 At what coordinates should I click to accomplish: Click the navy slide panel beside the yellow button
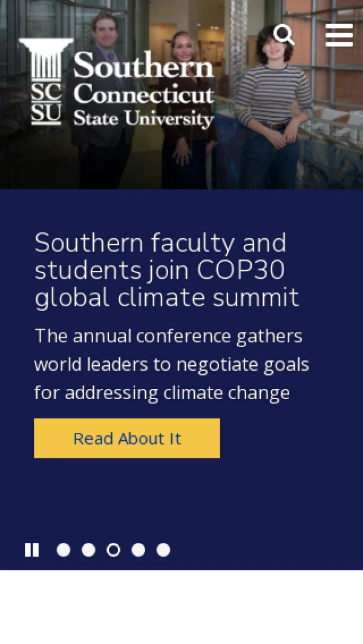coord(284,438)
